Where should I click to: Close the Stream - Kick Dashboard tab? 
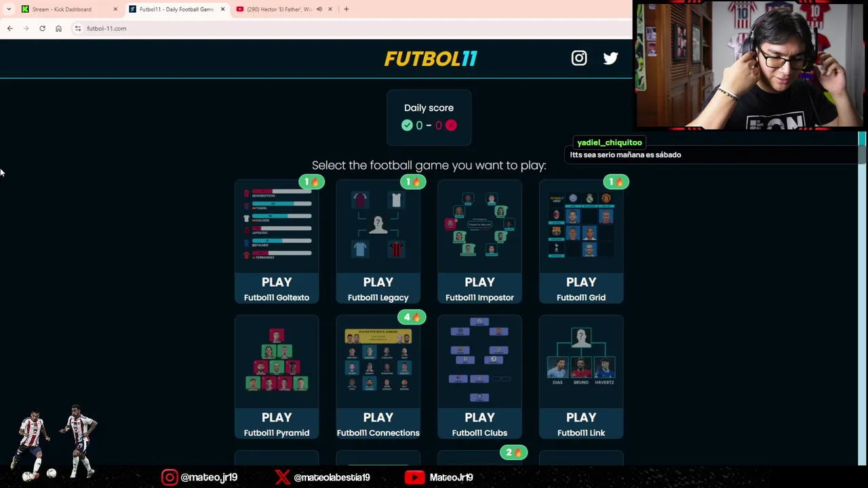(x=115, y=9)
